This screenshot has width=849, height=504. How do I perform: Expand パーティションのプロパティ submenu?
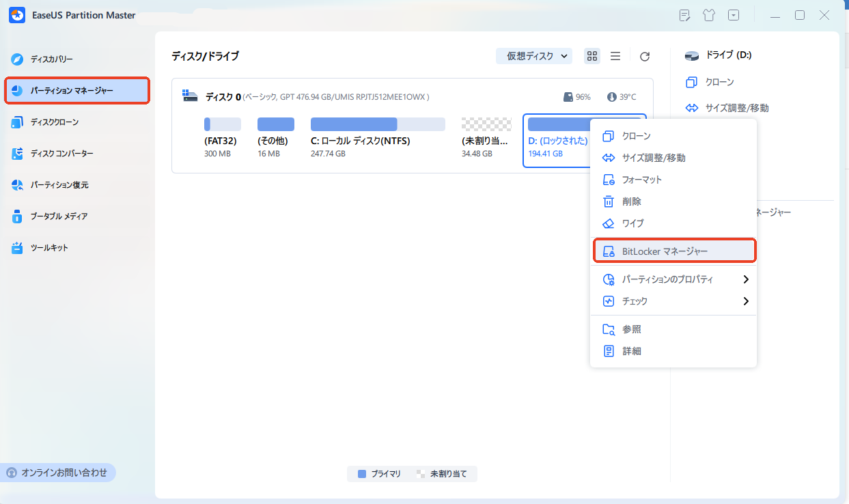(x=673, y=279)
